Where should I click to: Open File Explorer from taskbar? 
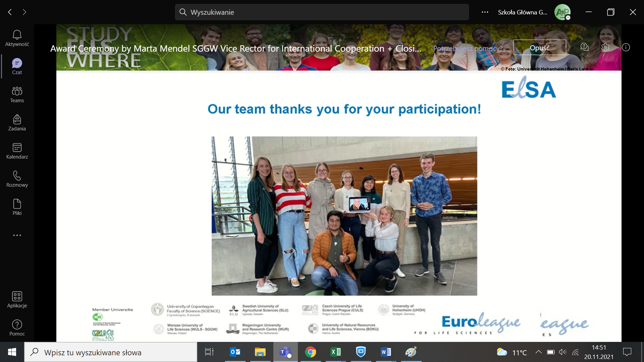(x=260, y=352)
